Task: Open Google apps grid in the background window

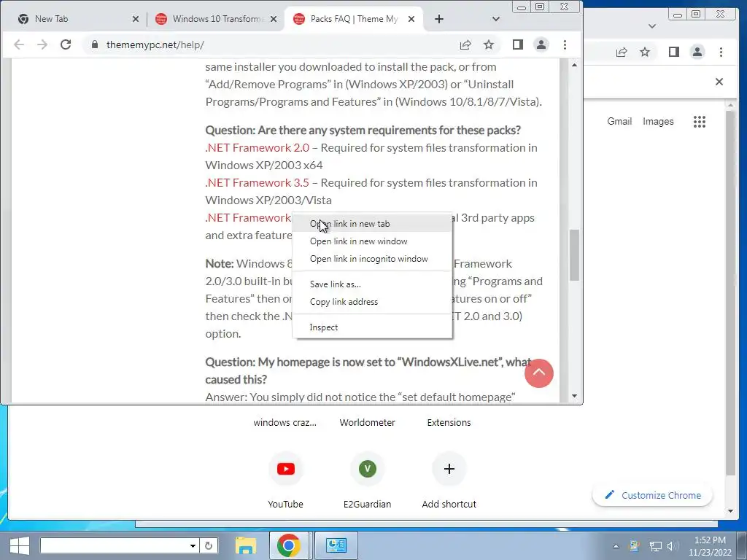Action: click(x=700, y=122)
